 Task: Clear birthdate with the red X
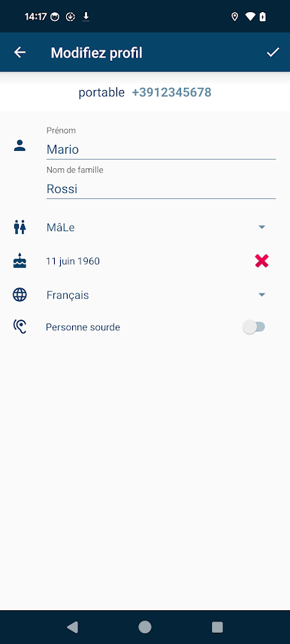tap(261, 260)
